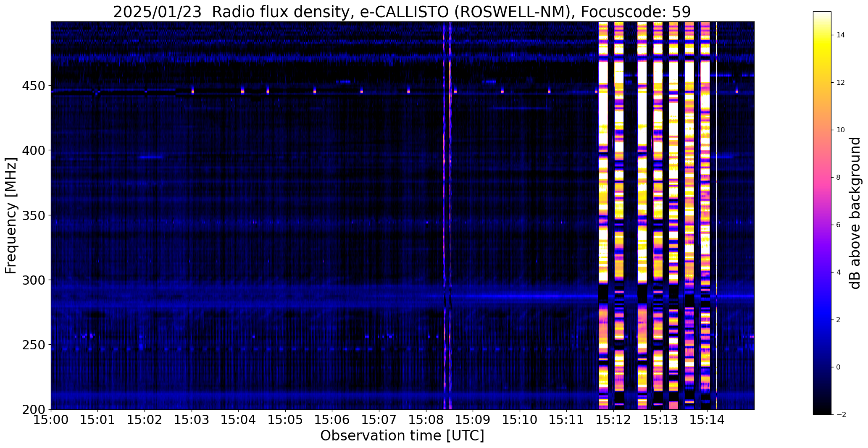Click the colorbar tick label 0
This screenshot has height=448, width=868.
(839, 367)
